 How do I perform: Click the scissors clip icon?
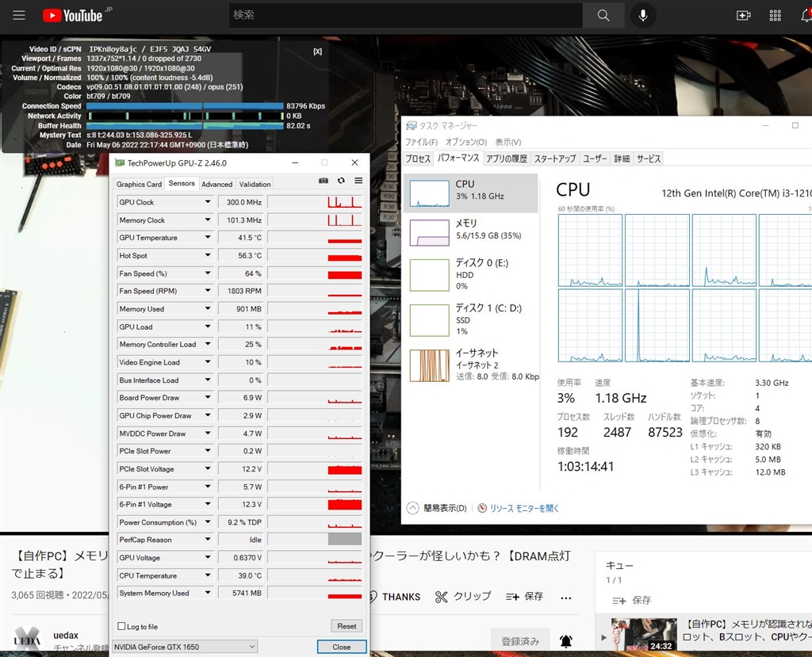tap(441, 597)
